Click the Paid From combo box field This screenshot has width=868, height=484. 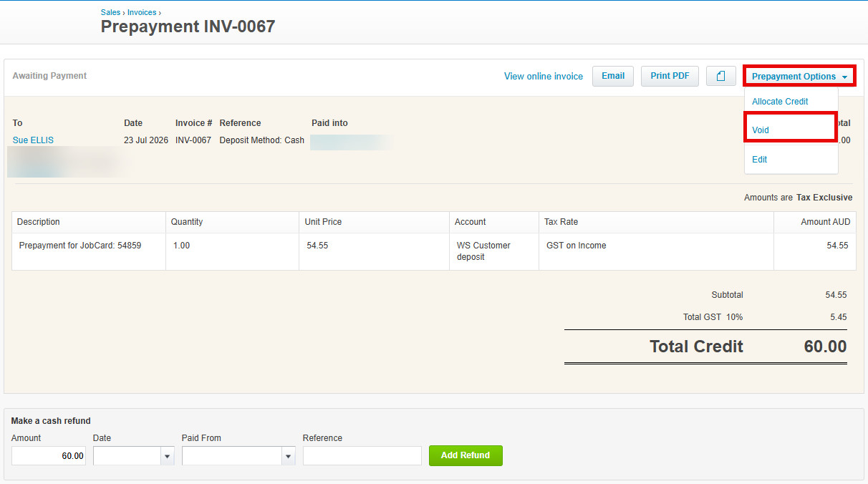click(232, 455)
